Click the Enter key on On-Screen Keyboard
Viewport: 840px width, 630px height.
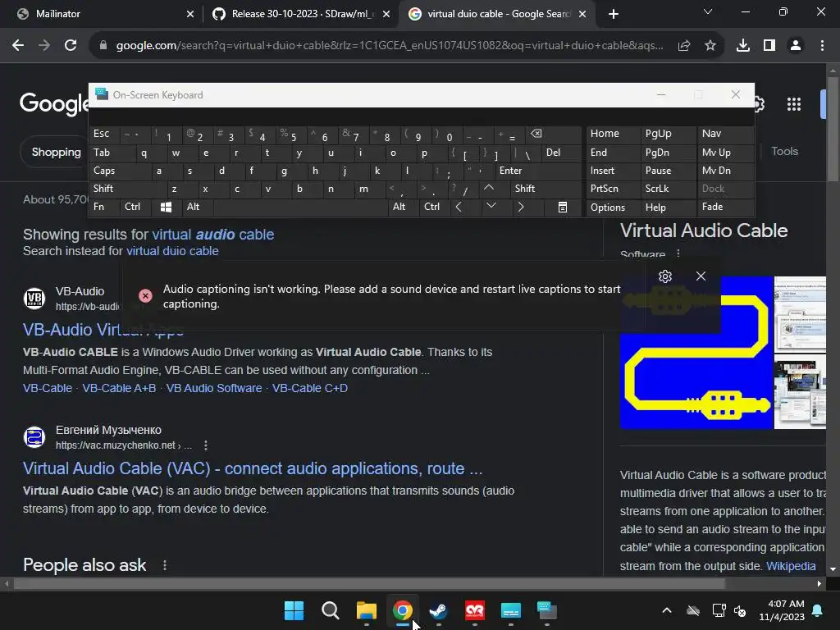pyautogui.click(x=537, y=171)
